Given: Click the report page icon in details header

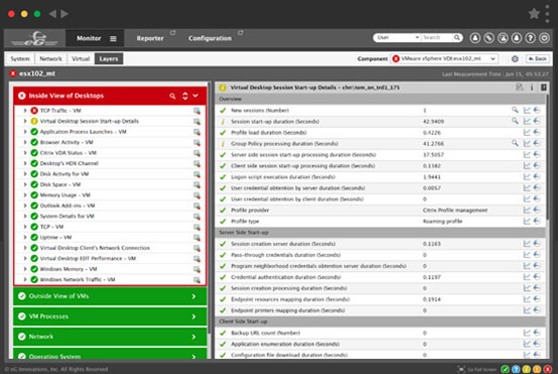Looking at the screenshot, I should [520, 87].
